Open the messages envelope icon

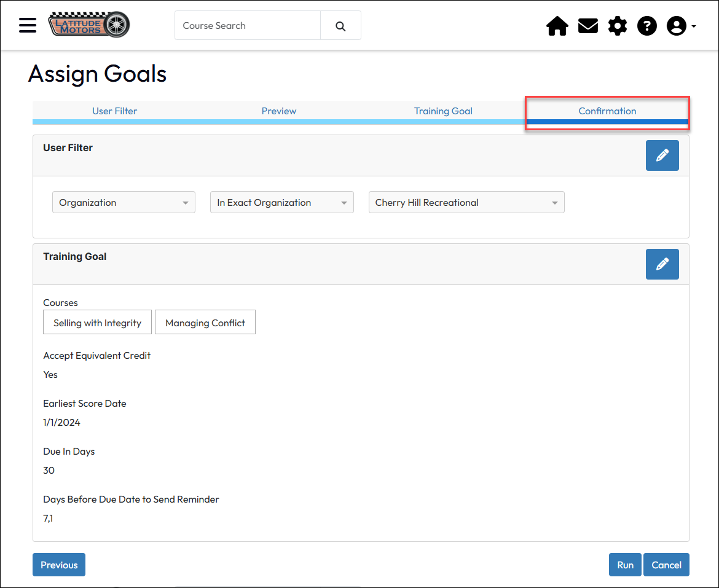pos(587,26)
